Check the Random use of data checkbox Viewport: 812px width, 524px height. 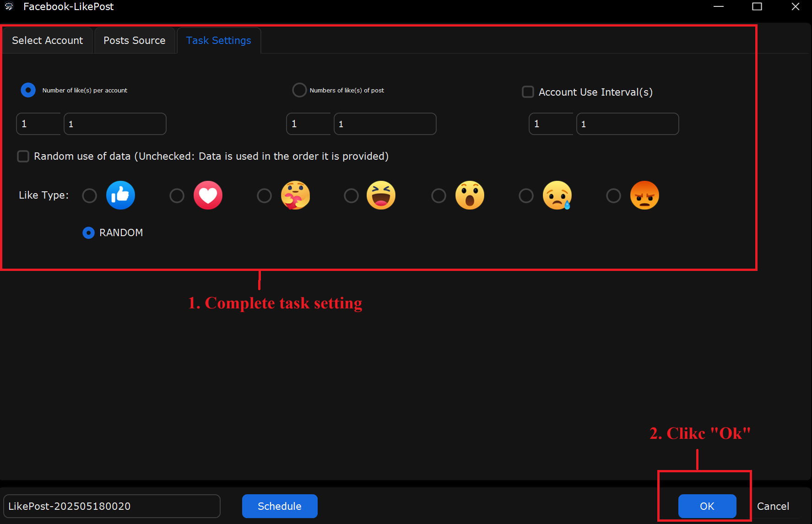23,157
